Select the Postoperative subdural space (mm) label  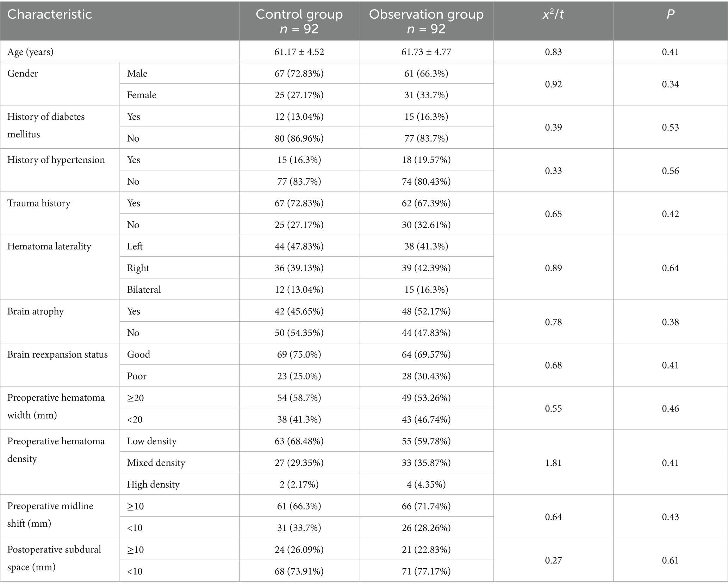54,558
